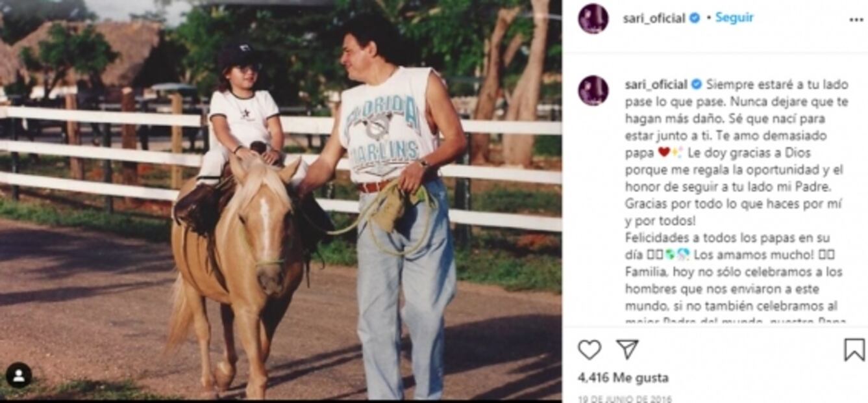Show tagged people icon on the photo
The image size is (868, 403).
point(19,375)
